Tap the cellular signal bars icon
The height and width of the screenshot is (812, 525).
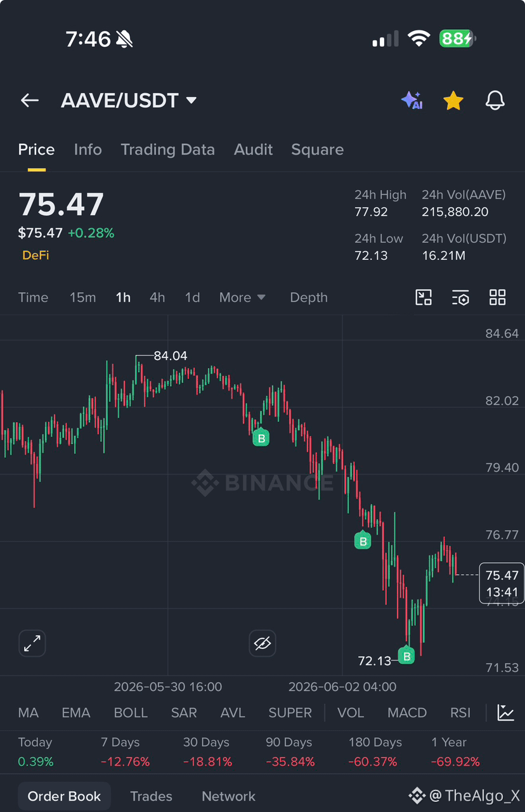point(386,39)
